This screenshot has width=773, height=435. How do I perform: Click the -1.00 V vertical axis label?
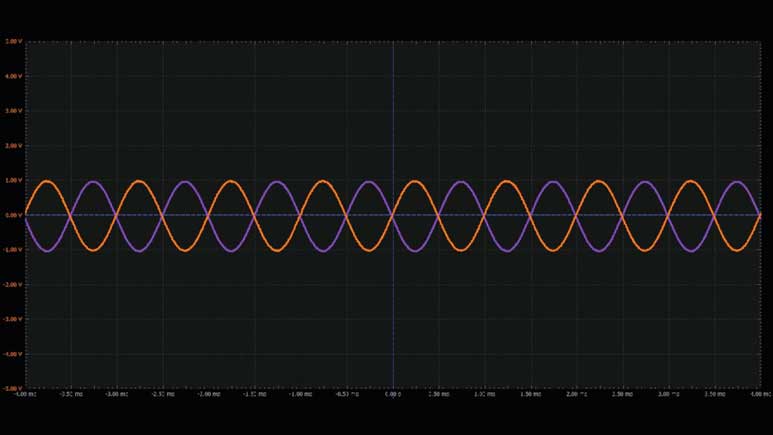pos(12,250)
